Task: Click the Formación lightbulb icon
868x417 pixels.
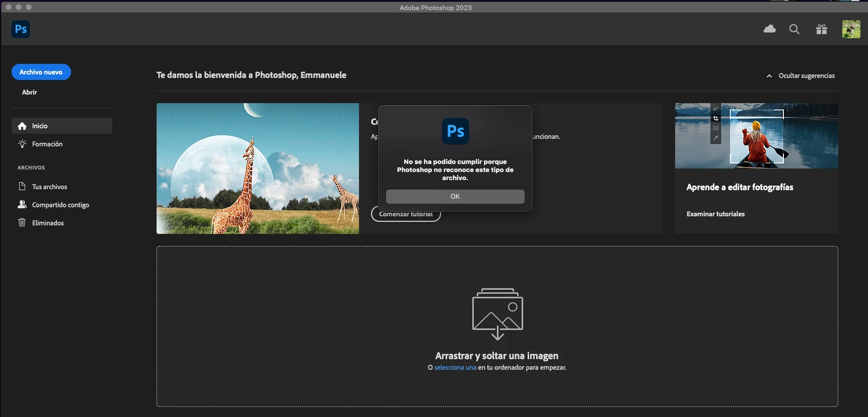Action: tap(22, 144)
